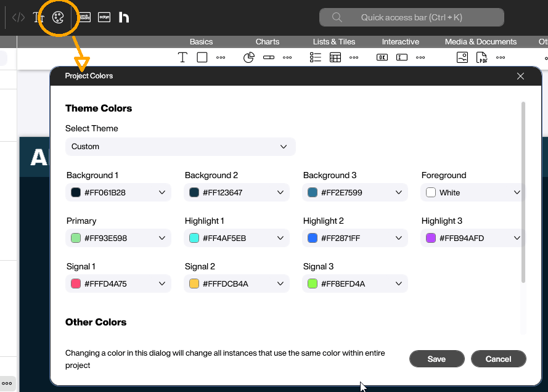
Task: Click the Signal 2 yellow swatch
Action: pos(194,284)
